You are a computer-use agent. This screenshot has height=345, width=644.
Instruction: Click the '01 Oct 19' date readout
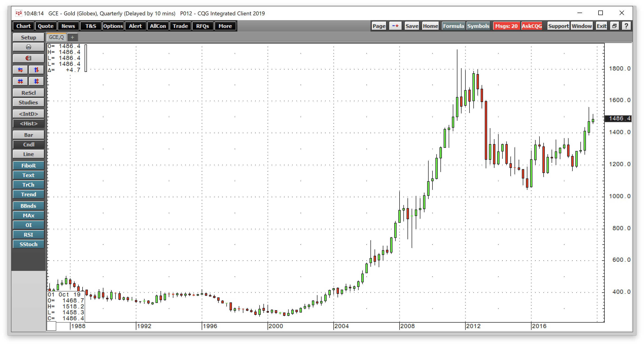click(64, 294)
